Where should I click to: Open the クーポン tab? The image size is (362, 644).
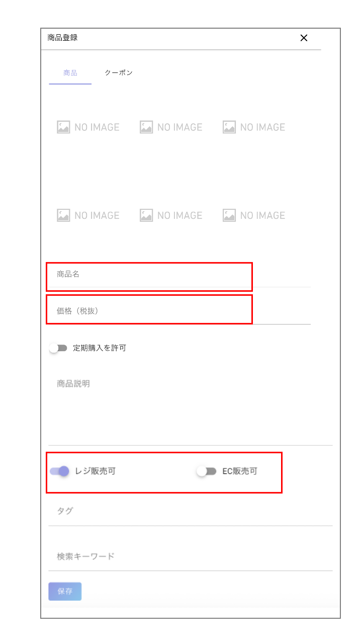(x=119, y=73)
